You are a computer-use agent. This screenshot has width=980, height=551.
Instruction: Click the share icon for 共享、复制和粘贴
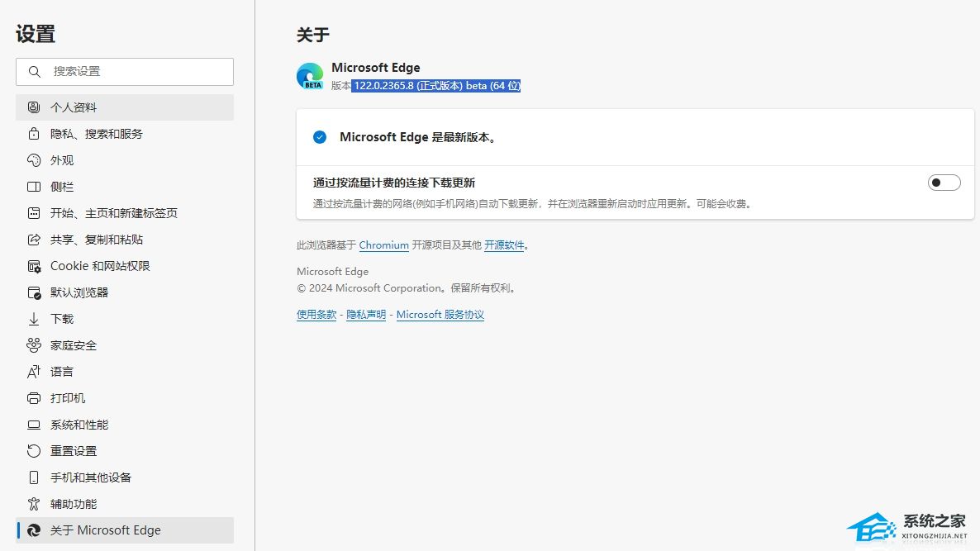pos(34,240)
